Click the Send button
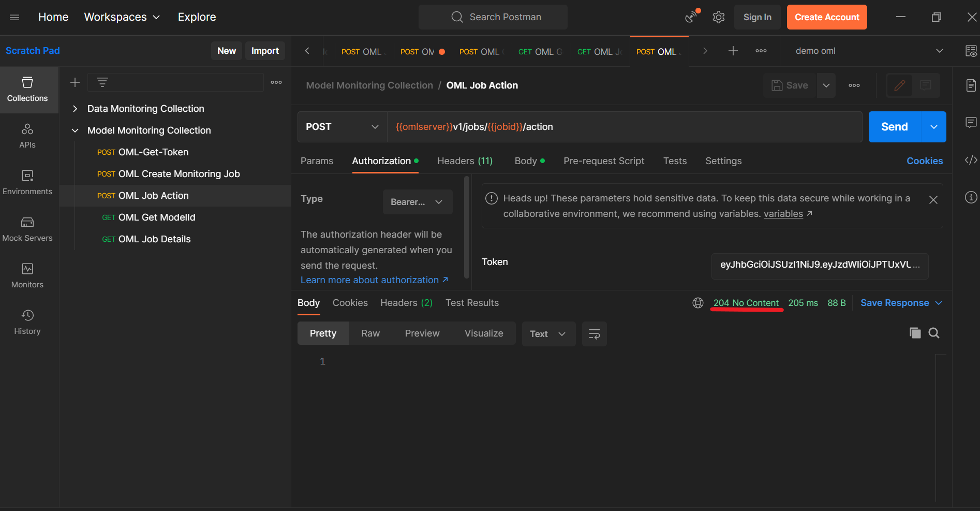 [x=895, y=127]
